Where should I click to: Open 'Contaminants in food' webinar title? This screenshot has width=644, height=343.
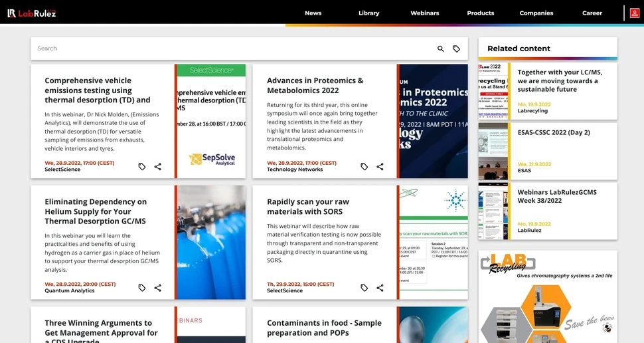pyautogui.click(x=324, y=328)
